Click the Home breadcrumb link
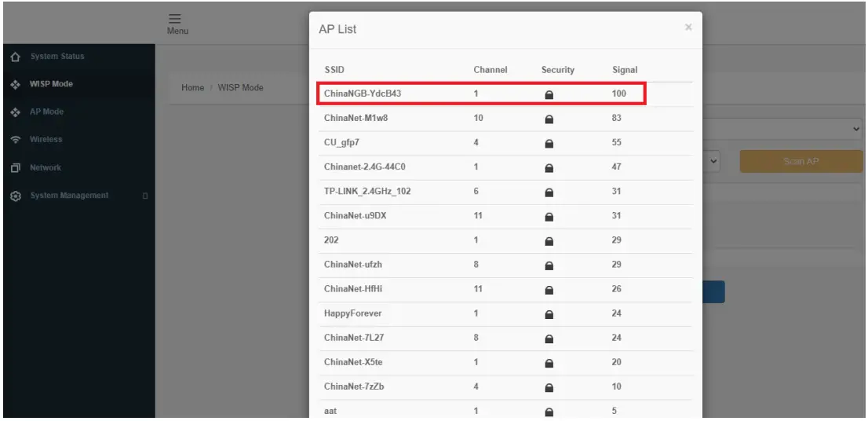The image size is (868, 421). 192,87
